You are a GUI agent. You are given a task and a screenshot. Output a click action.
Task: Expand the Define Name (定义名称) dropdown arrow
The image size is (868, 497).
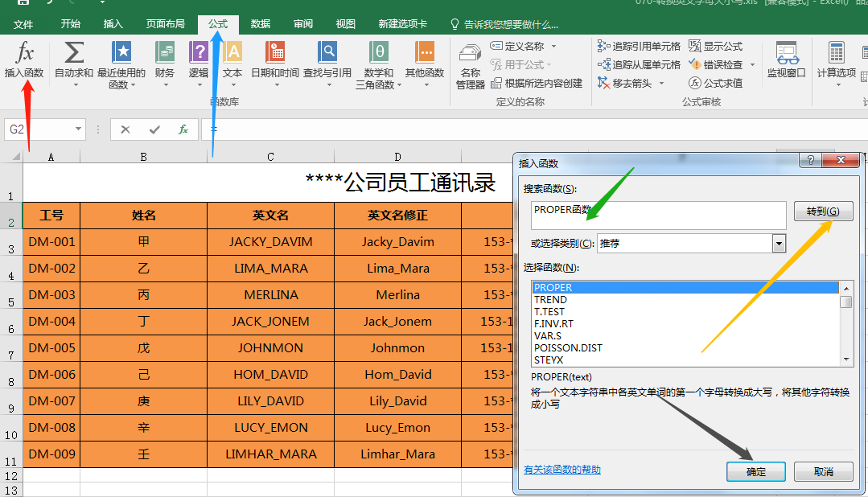(553, 46)
